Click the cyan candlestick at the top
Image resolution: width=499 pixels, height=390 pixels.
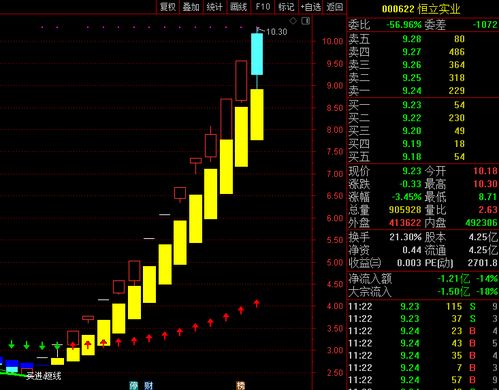pyautogui.click(x=257, y=54)
